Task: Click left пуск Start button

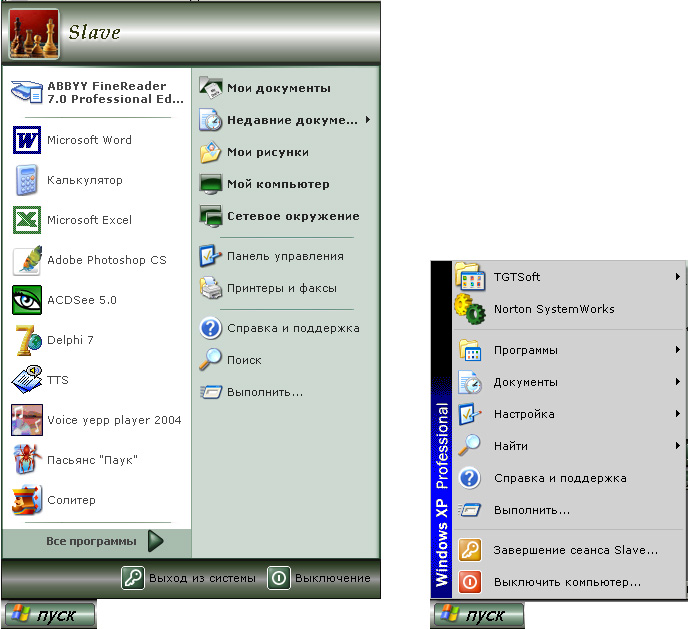Action: coord(50,614)
